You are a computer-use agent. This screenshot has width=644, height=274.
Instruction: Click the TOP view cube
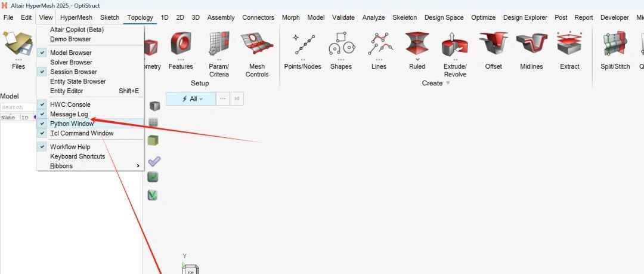(191, 270)
